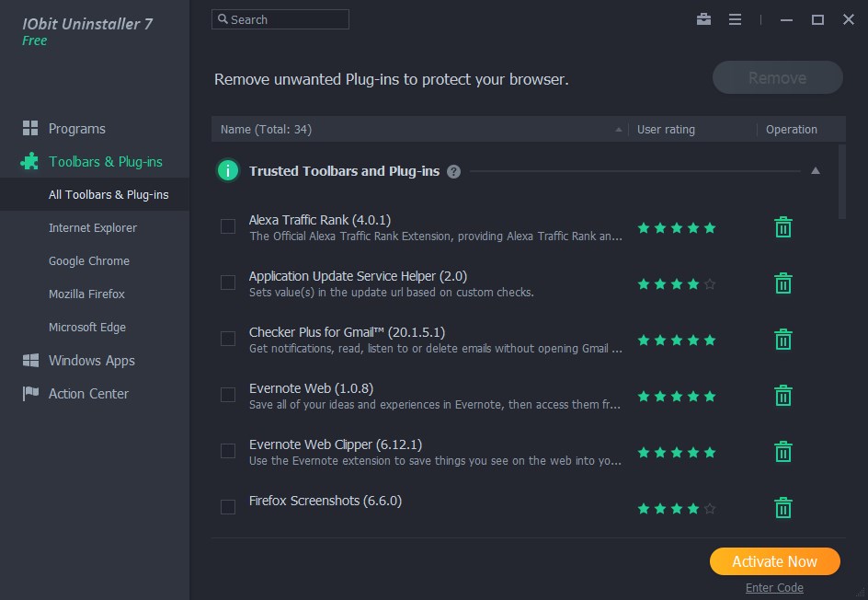Click trash icon for Firefox Screenshots

[782, 507]
